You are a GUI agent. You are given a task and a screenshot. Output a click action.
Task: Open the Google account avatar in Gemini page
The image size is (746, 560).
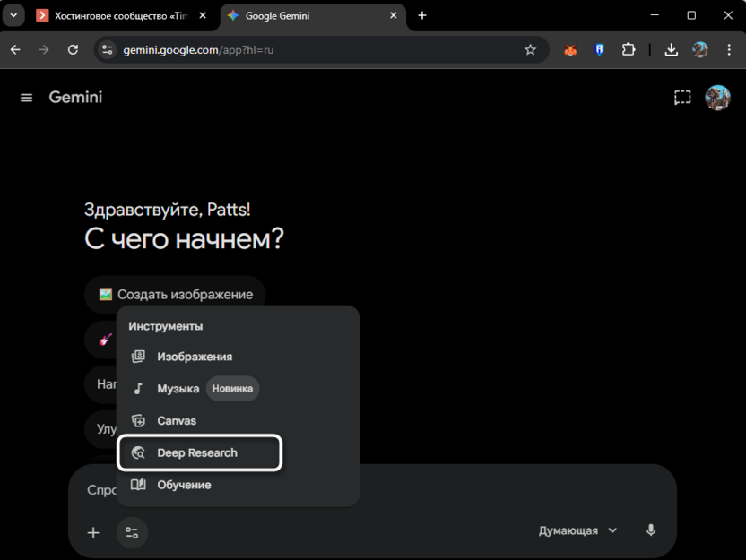(x=717, y=98)
